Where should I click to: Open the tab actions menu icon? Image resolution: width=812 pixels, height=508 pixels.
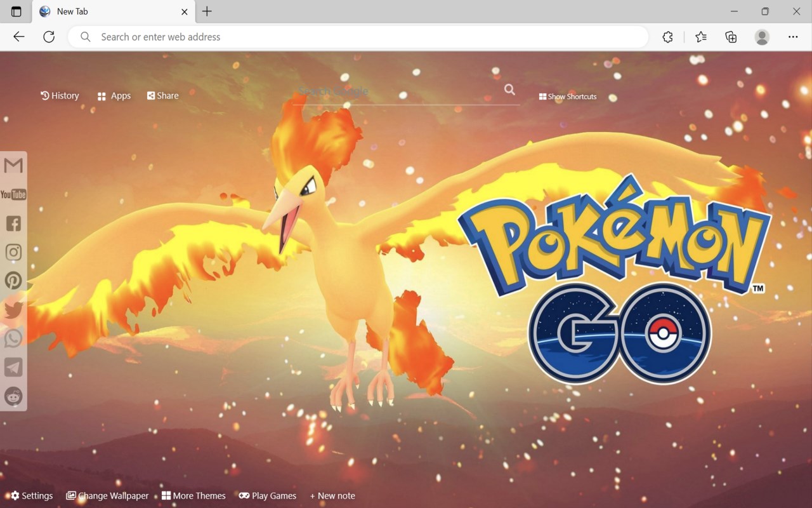coord(16,11)
